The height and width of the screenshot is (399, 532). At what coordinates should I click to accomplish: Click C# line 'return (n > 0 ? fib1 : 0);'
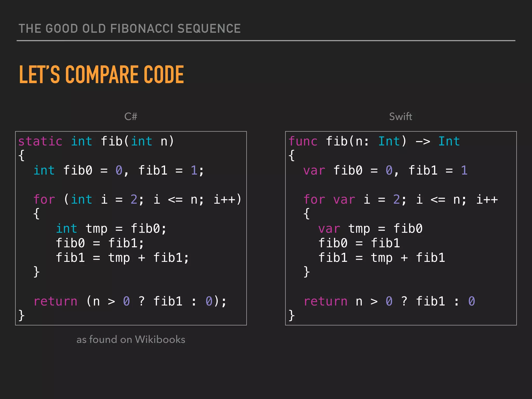[x=130, y=302]
